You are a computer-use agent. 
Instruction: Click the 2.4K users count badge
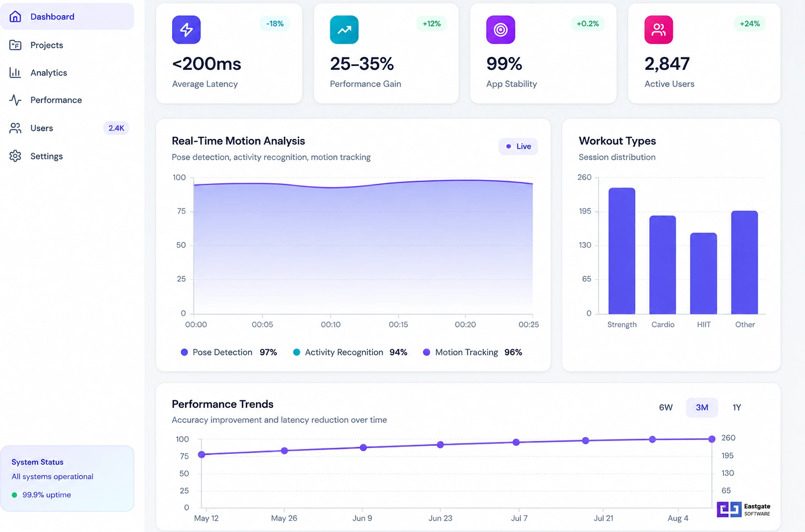pos(116,128)
